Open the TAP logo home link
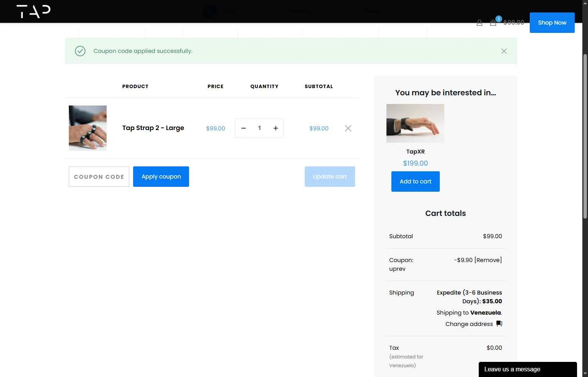Viewport: 588px width, 377px height. 33,11
